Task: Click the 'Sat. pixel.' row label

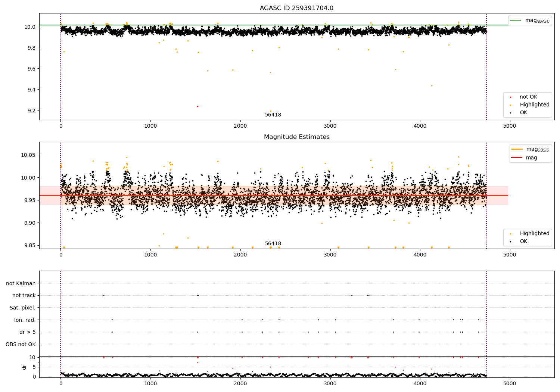Action: 22,308
